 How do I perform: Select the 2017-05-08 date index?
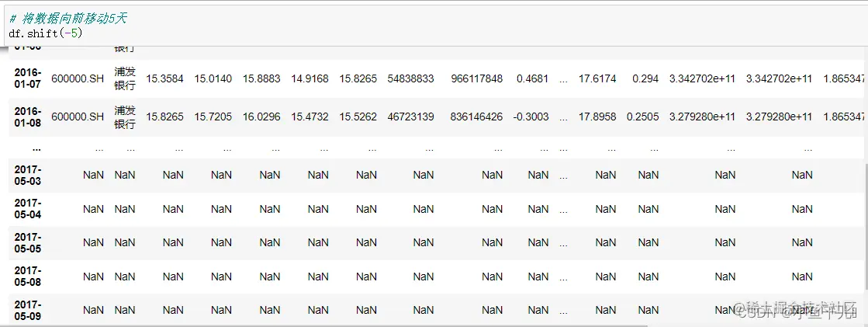28,276
